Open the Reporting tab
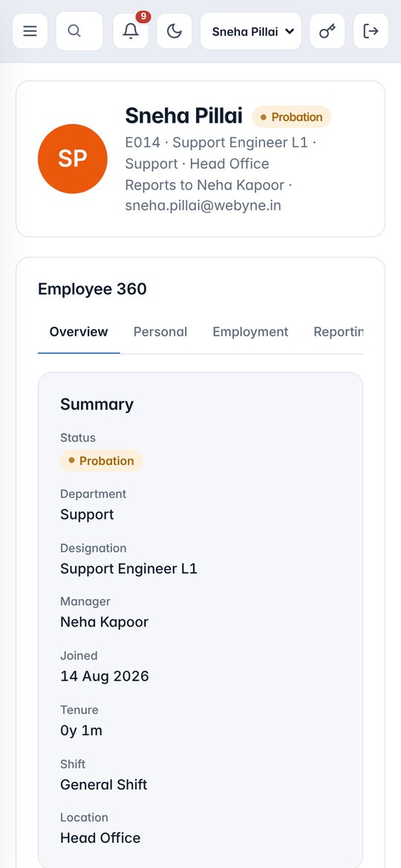 (x=339, y=331)
